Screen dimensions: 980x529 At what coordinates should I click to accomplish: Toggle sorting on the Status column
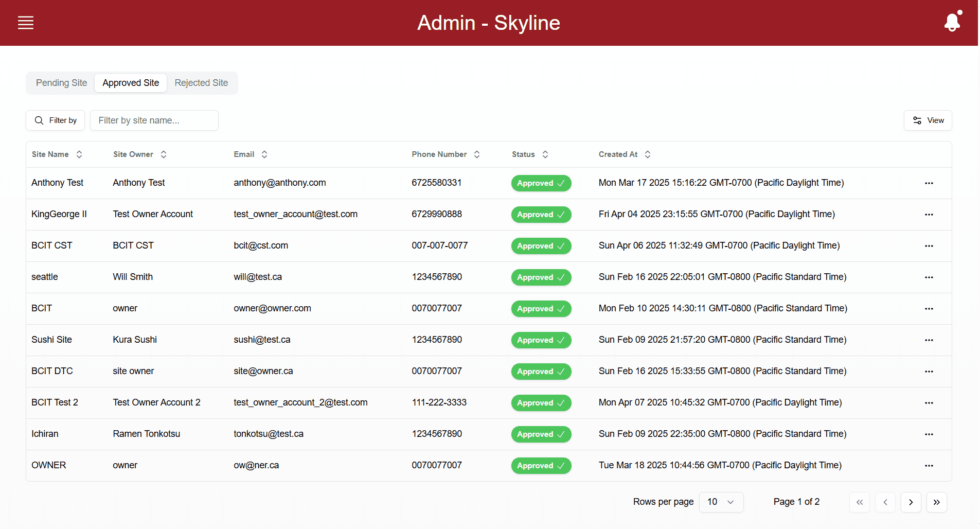(x=529, y=154)
